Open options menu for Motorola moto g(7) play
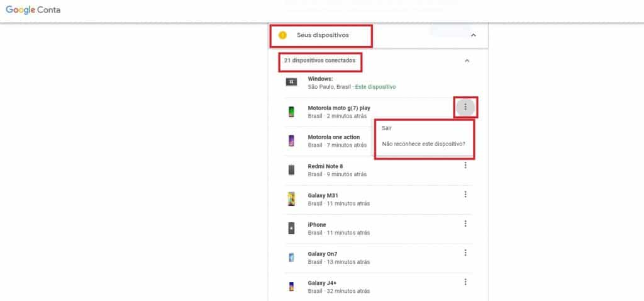This screenshot has width=644, height=301. tap(465, 107)
